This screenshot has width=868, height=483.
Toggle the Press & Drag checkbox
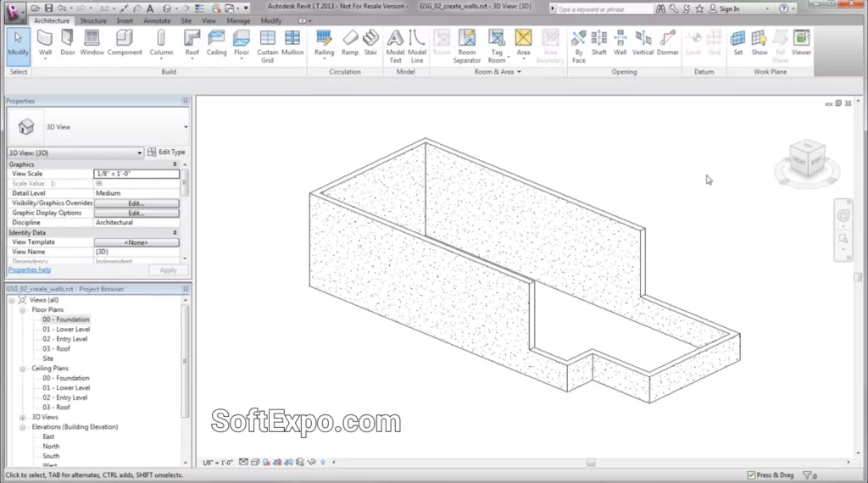coord(751,475)
